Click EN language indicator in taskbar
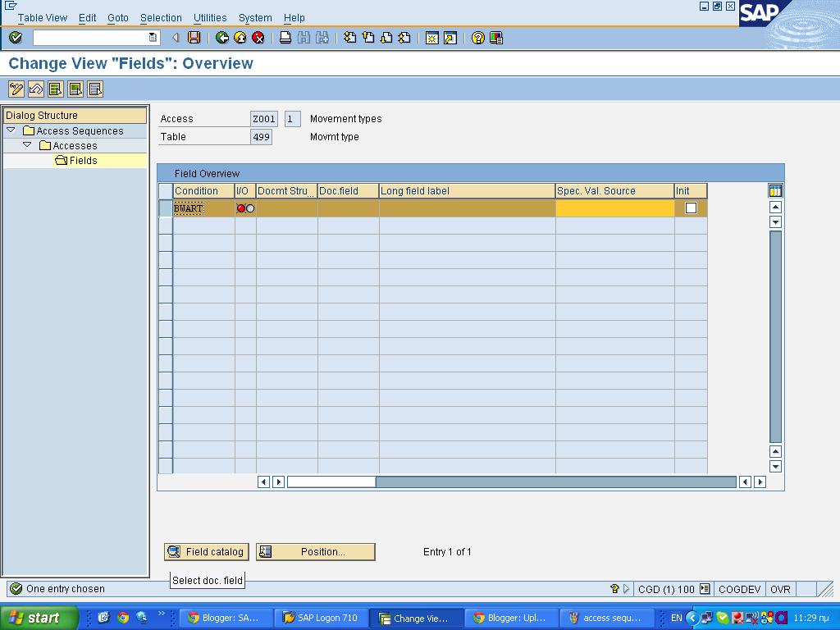 pyautogui.click(x=677, y=618)
